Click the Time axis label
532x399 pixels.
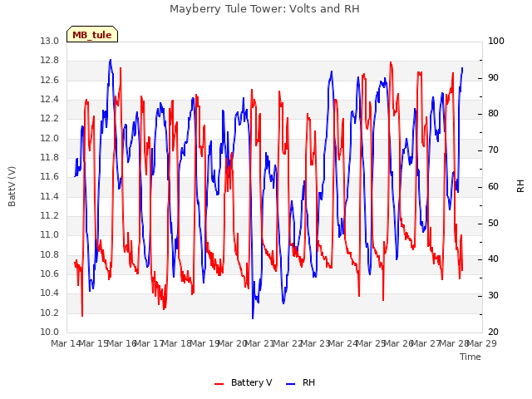470,357
